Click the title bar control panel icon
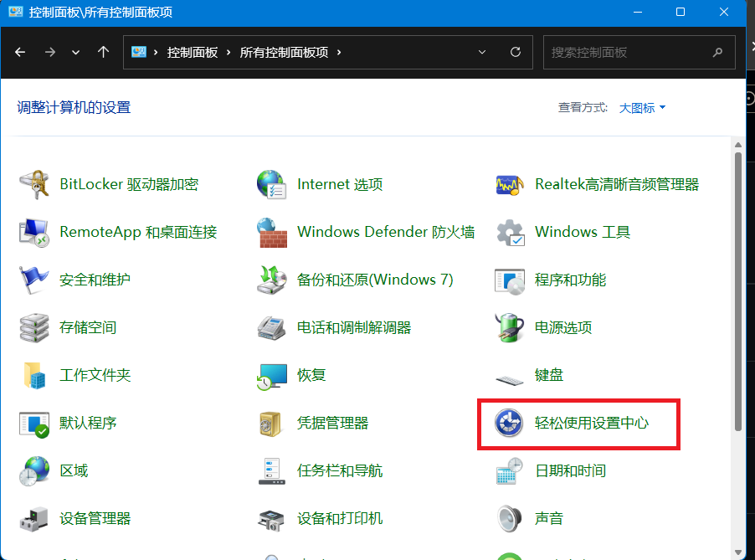The image size is (755, 560). click(15, 12)
